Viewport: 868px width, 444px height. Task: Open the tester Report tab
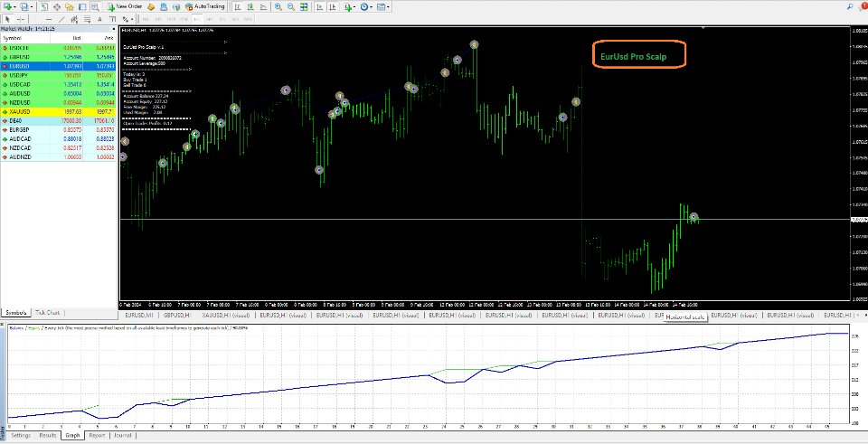(x=97, y=436)
